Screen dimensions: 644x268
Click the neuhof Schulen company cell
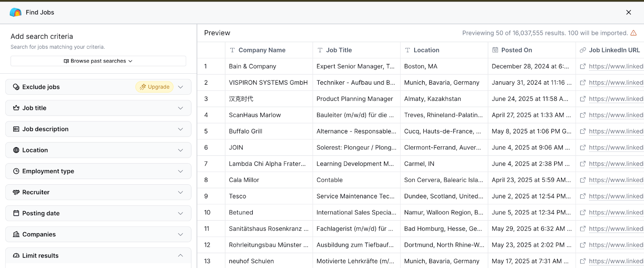tap(269, 261)
